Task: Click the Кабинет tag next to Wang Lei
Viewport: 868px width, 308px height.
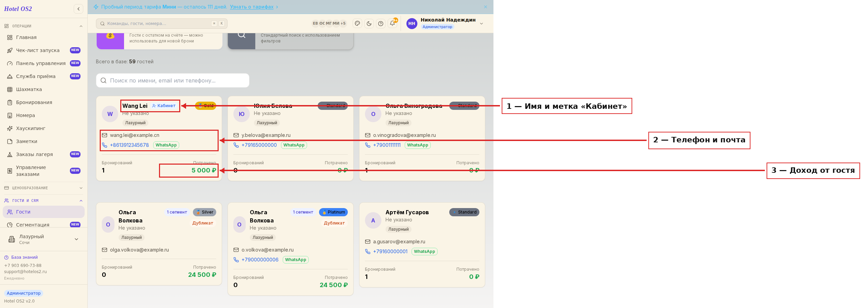Action: (164, 106)
